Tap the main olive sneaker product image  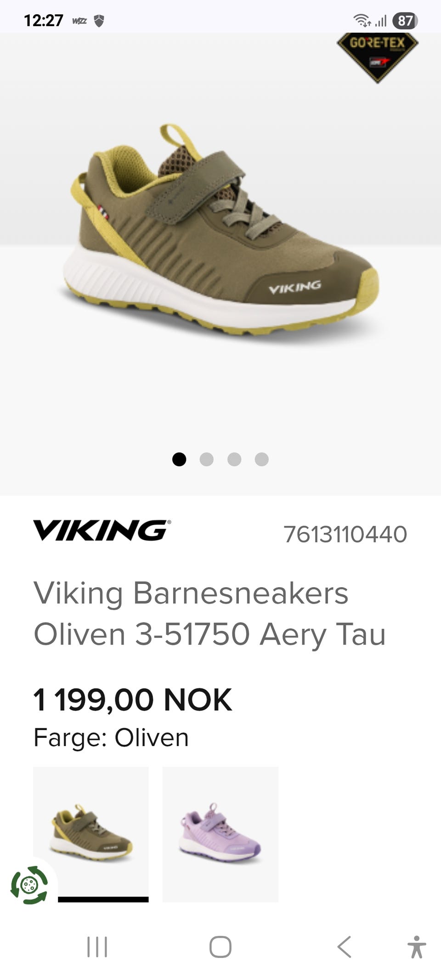(x=220, y=230)
